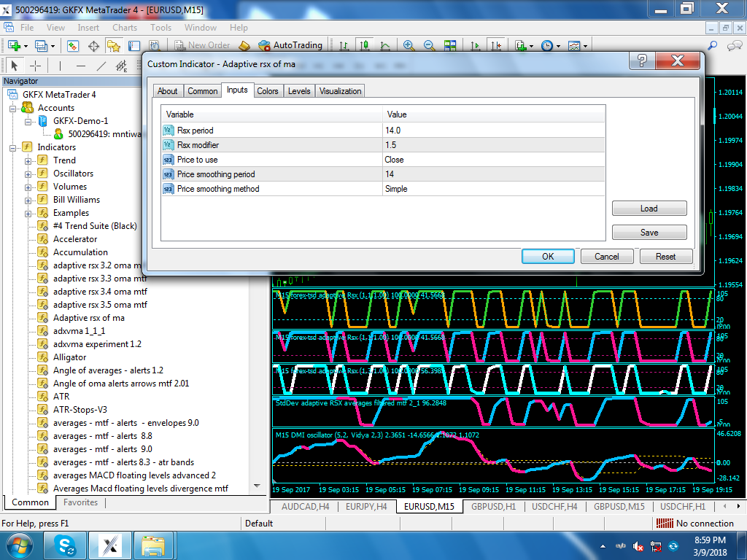
Task: Collapse the Indicators tree node
Action: (14, 147)
